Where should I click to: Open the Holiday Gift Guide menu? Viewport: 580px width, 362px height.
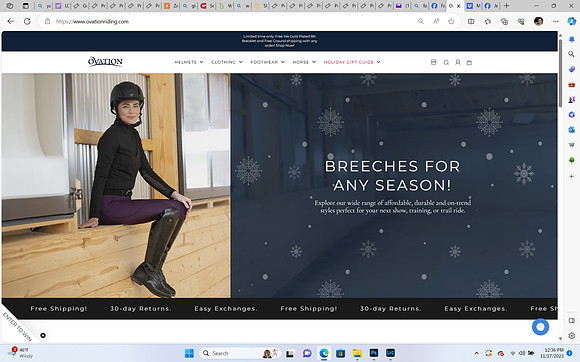point(352,62)
